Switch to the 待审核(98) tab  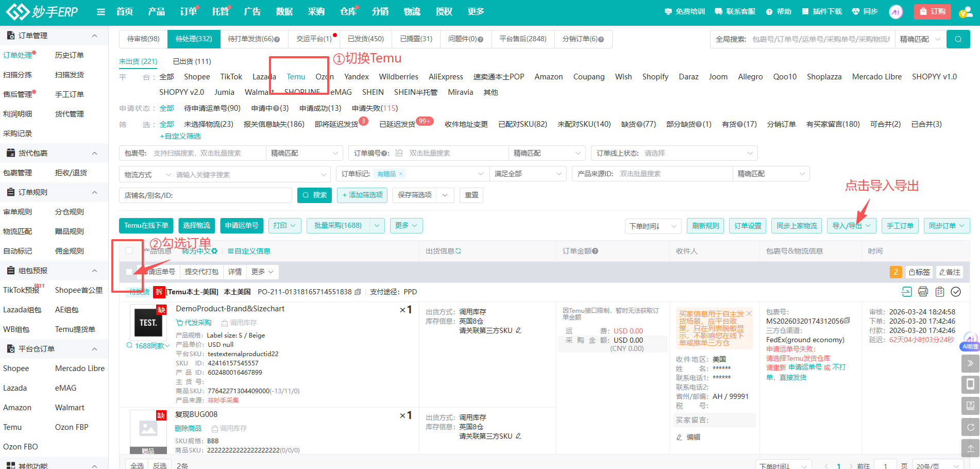coord(143,39)
